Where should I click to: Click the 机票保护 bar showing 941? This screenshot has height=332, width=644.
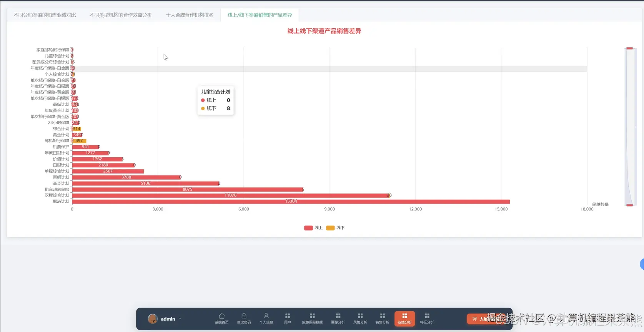[x=85, y=147]
